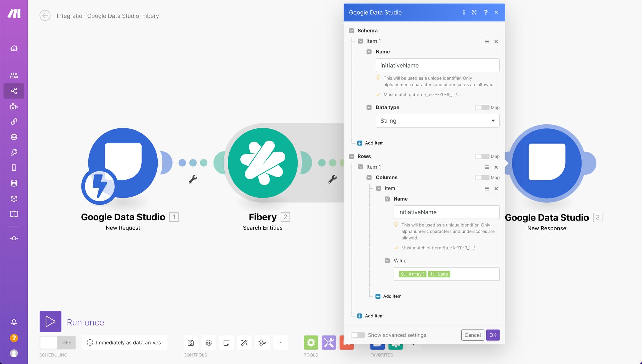Collapse Rows Item 1
Image resolution: width=642 pixels, height=364 pixels.
(360, 167)
